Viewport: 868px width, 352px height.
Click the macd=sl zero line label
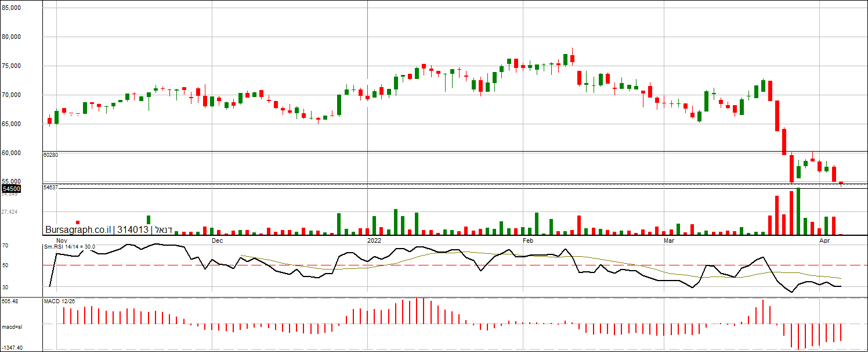coord(12,327)
